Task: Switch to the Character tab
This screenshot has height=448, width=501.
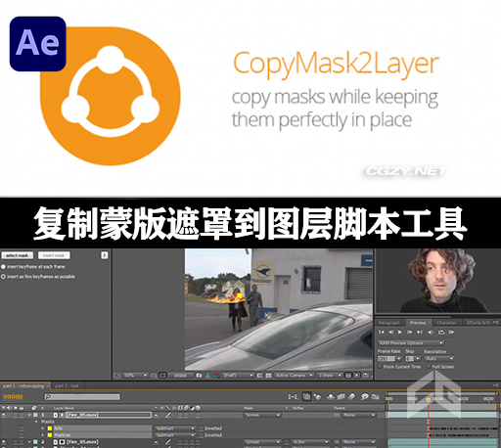Action: point(446,323)
